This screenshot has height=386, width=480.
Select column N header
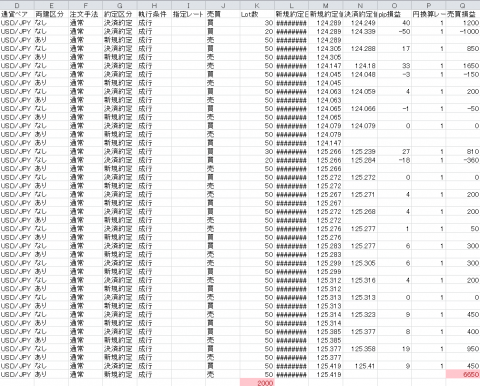tap(360, 5)
